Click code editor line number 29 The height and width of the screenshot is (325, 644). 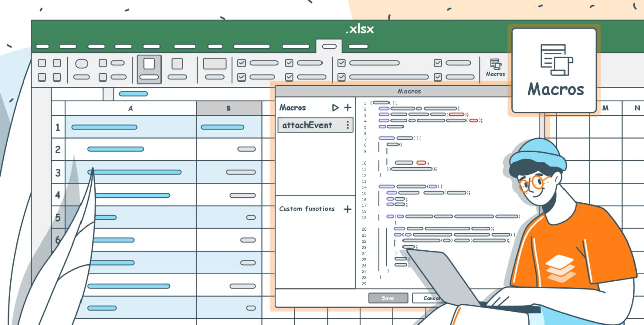(x=364, y=284)
